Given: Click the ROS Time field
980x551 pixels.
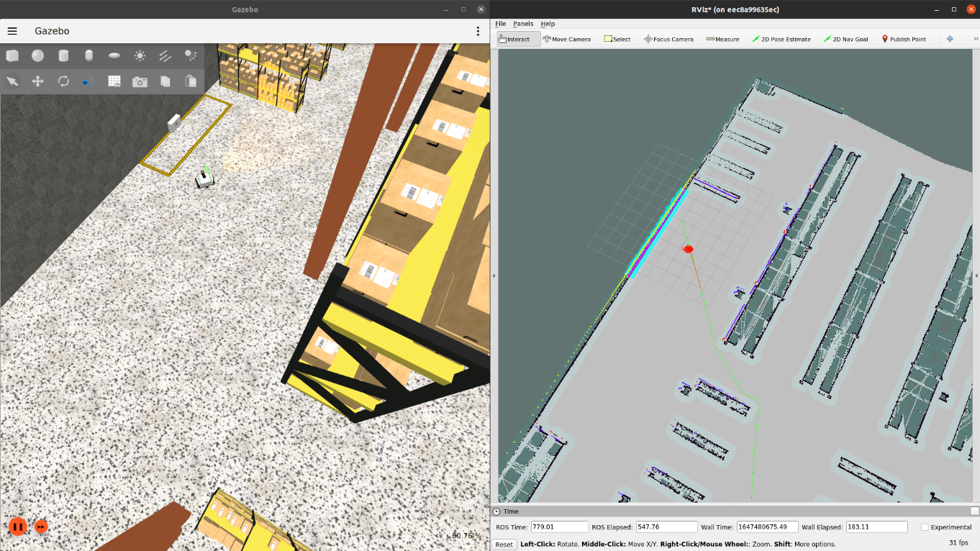Looking at the screenshot, I should coord(559,527).
